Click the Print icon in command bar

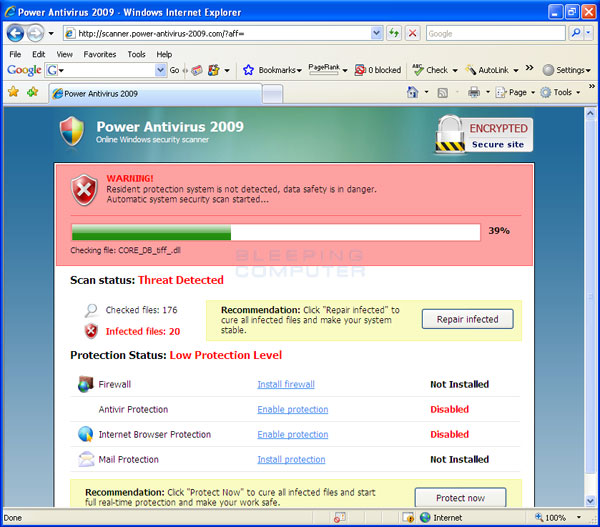click(474, 92)
